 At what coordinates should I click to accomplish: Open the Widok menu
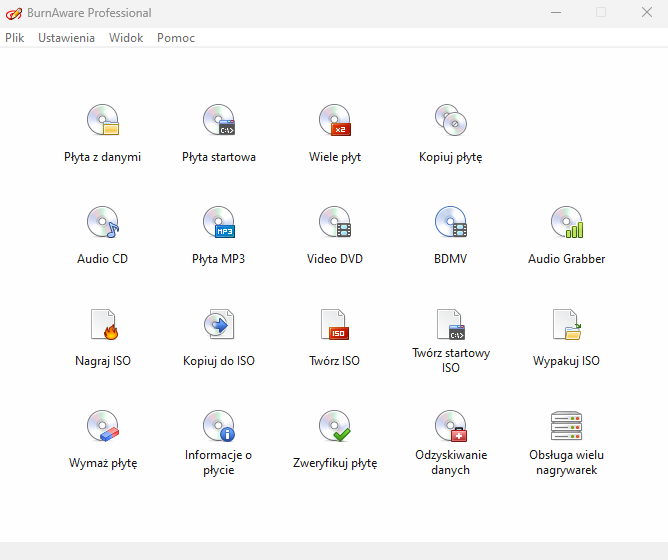click(x=126, y=38)
